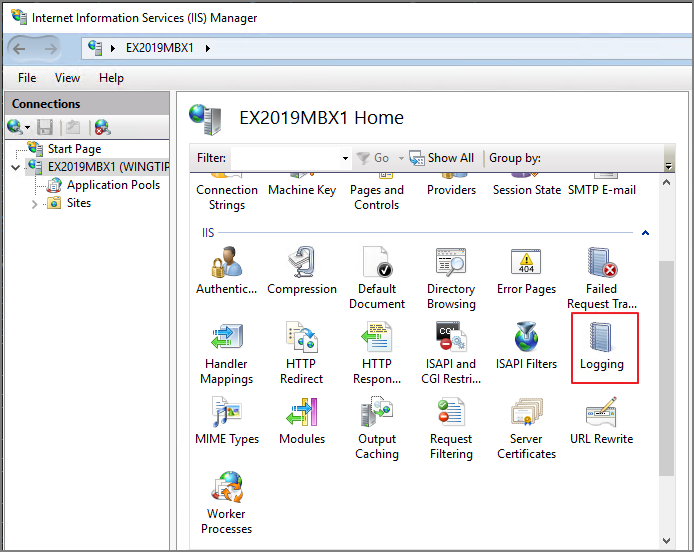
Task: Open the filter toolbar overflow arrow
Action: [x=669, y=166]
